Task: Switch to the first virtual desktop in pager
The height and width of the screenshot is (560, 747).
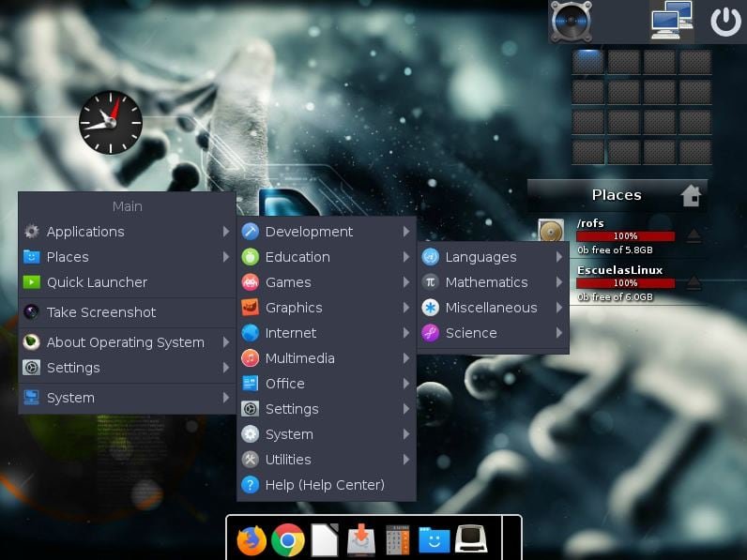Action: click(587, 62)
